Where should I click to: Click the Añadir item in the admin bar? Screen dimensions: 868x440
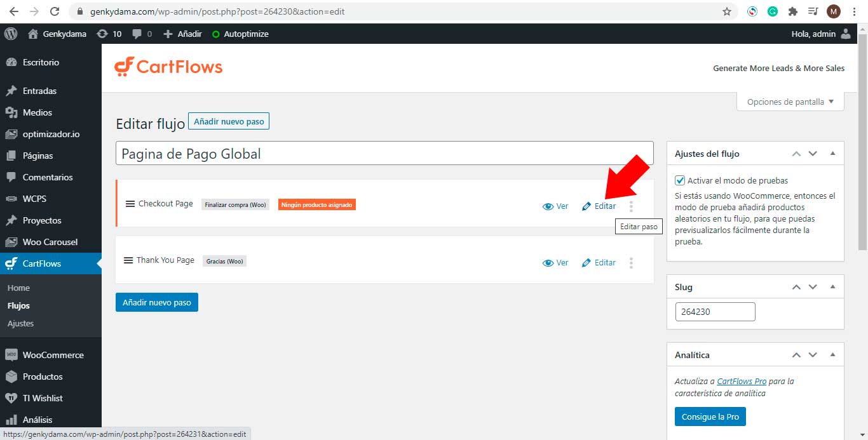(183, 34)
